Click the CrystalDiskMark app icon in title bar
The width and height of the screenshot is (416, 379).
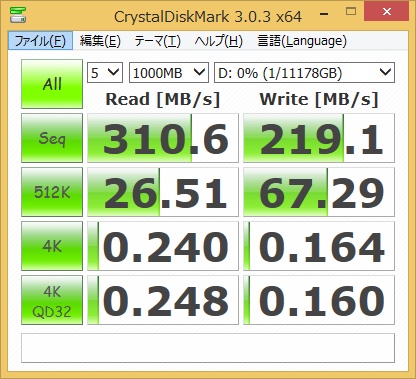click(x=18, y=14)
